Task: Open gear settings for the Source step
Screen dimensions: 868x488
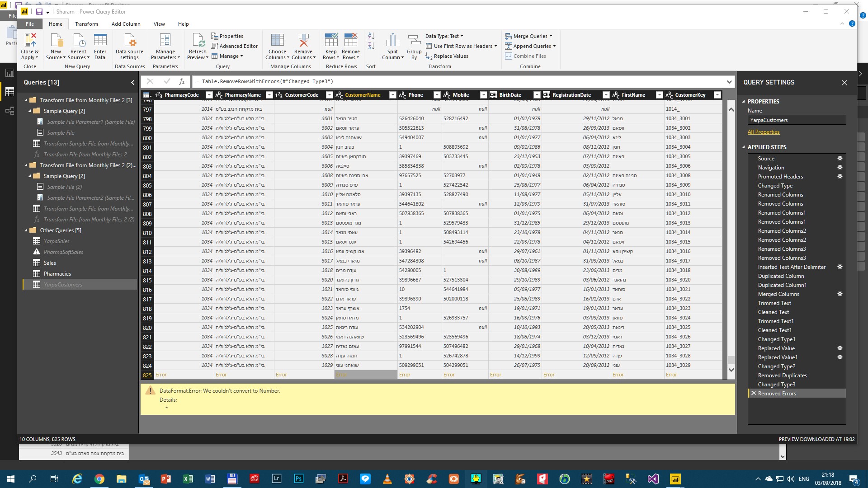Action: 840,159
